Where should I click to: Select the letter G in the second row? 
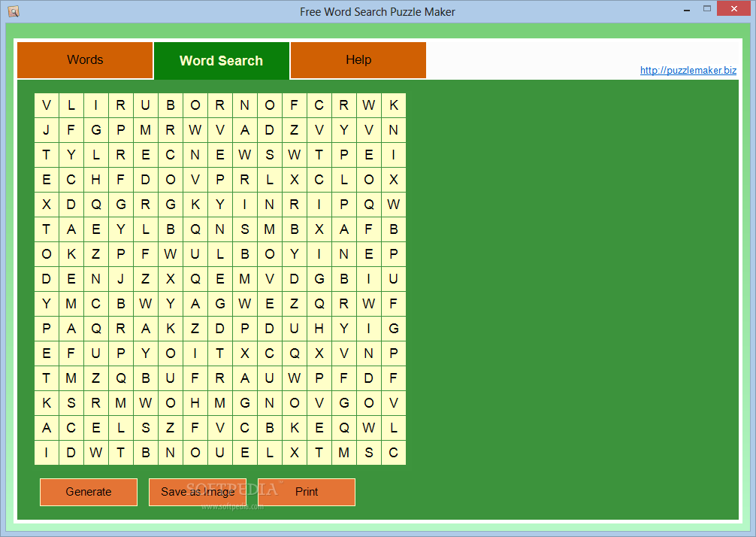[95, 130]
